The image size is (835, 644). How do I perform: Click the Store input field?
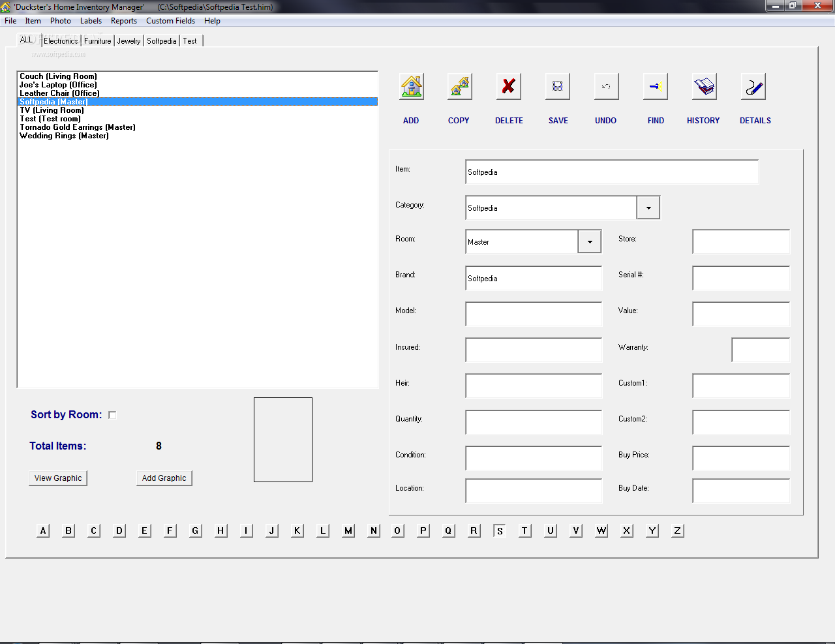point(741,242)
